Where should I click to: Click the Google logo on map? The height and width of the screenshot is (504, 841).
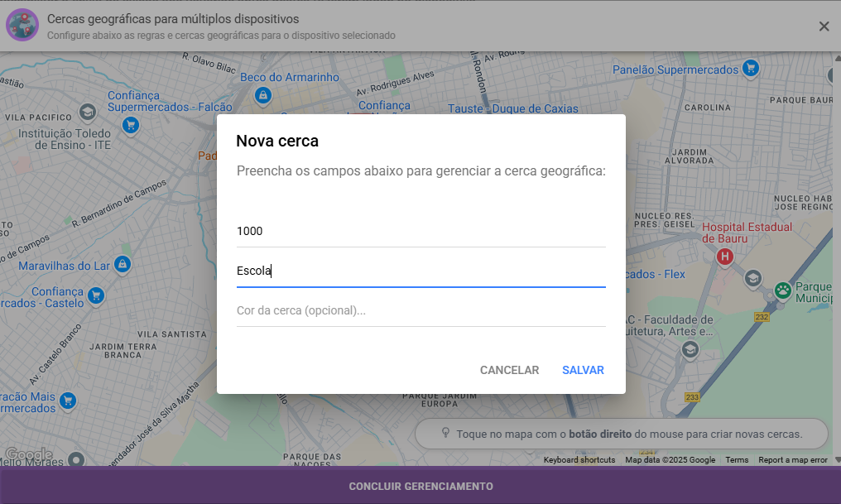click(28, 454)
